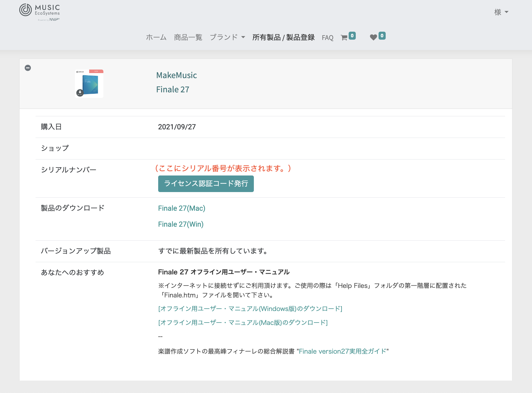This screenshot has width=532, height=393.
Task: Click the red serial number placeholder text
Action: point(223,168)
